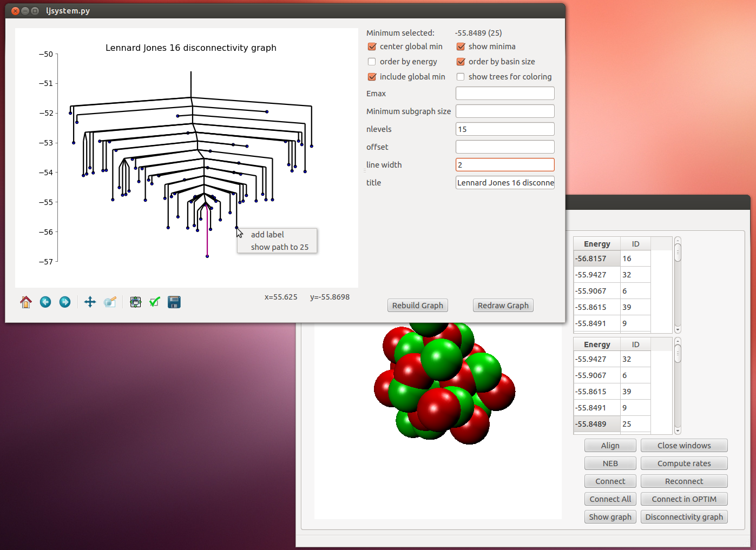Click the Compute rates button
This screenshot has height=550, width=756.
(684, 463)
